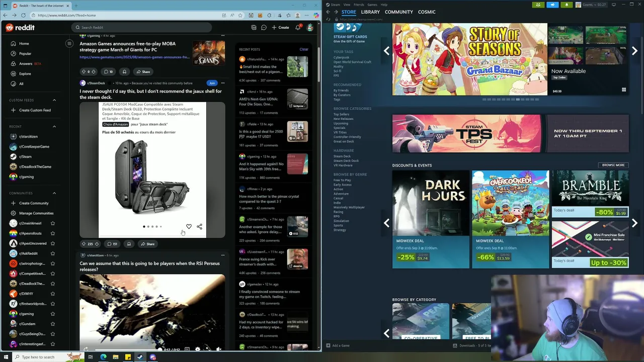Click the Reddit logo in the header
The height and width of the screenshot is (362, 644).
coord(20,28)
